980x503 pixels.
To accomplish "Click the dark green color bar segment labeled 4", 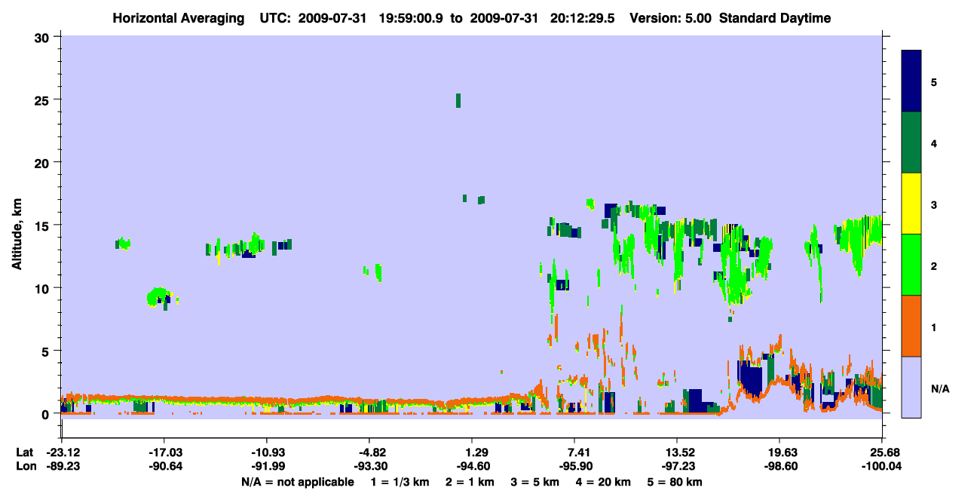I will point(911,143).
